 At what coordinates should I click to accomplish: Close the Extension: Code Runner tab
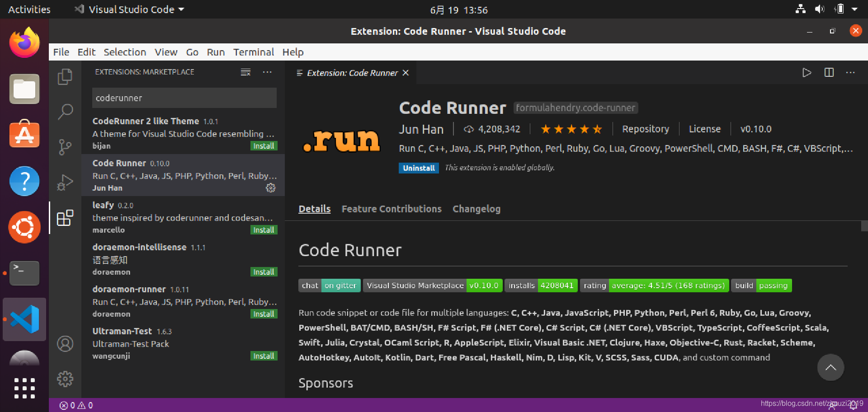406,73
